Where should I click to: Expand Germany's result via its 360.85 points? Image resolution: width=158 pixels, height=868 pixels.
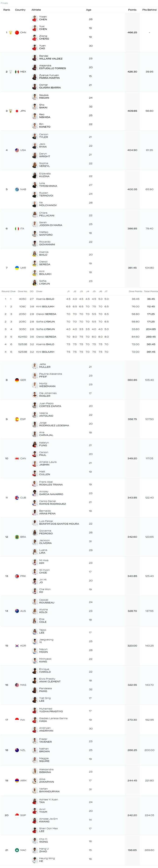[132, 380]
